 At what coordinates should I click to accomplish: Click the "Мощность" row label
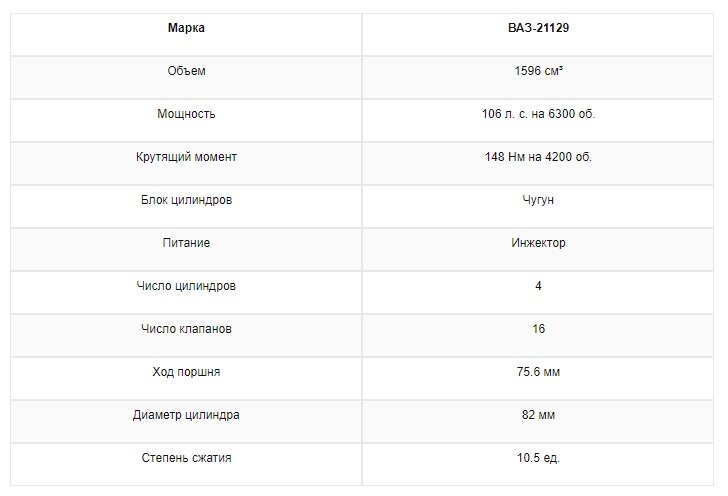click(186, 114)
